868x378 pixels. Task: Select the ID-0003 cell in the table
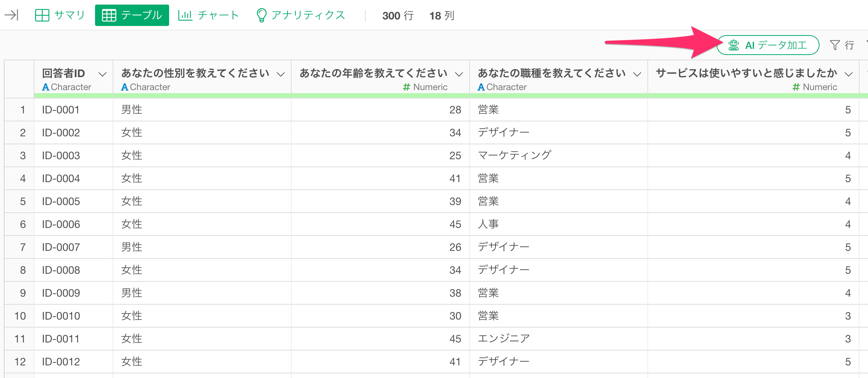coord(61,155)
